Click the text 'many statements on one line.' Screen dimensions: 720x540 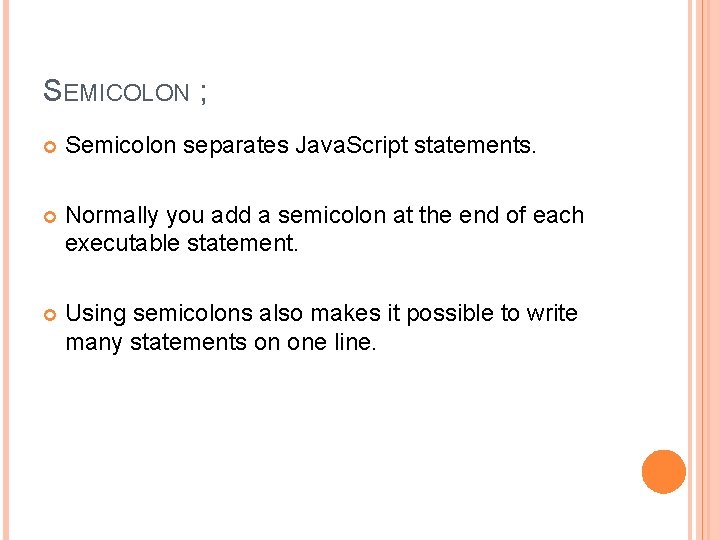click(x=220, y=342)
